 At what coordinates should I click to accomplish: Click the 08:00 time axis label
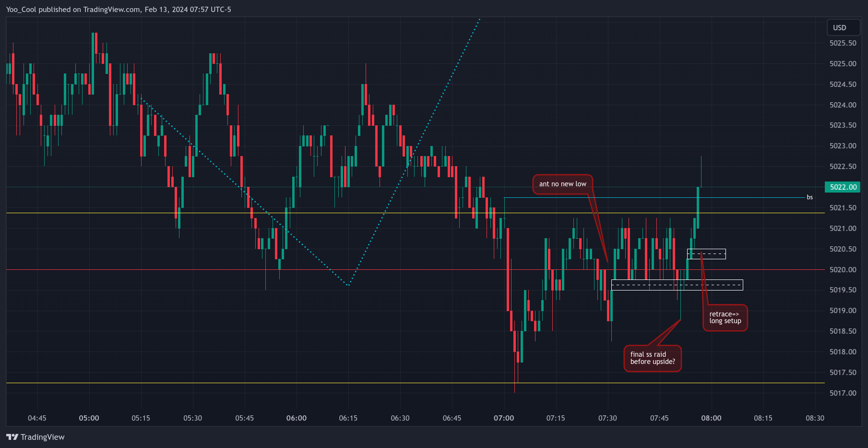[x=711, y=418]
